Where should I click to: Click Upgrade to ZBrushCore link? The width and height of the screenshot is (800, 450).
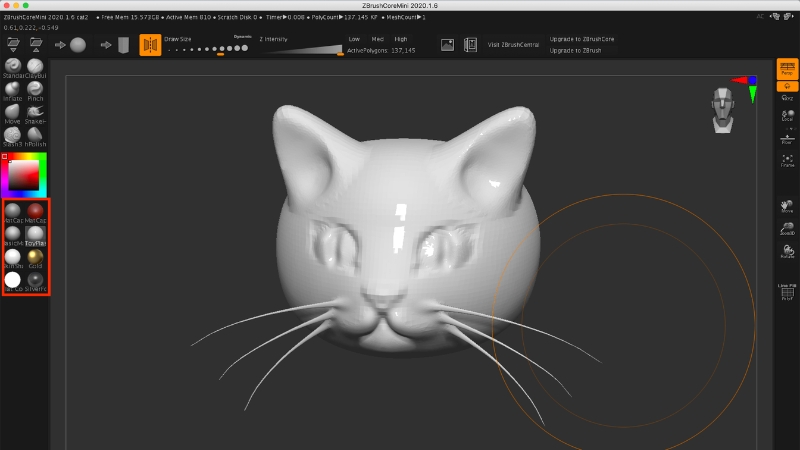coord(582,38)
